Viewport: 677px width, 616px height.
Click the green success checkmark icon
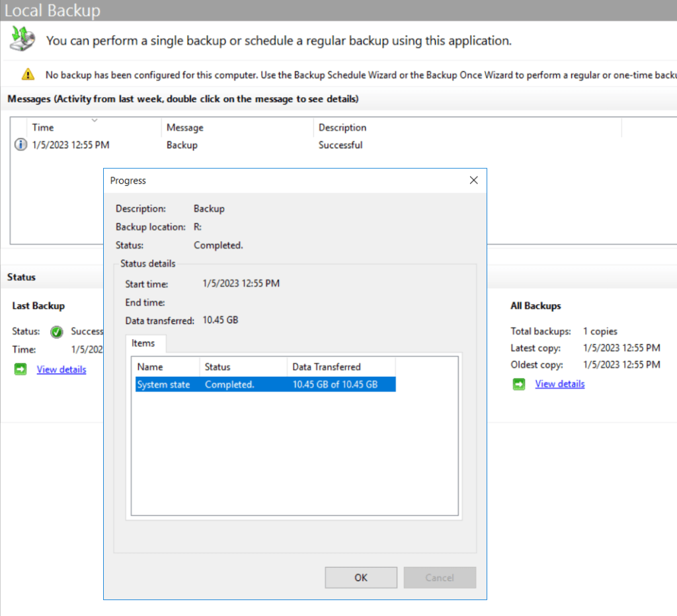(57, 331)
